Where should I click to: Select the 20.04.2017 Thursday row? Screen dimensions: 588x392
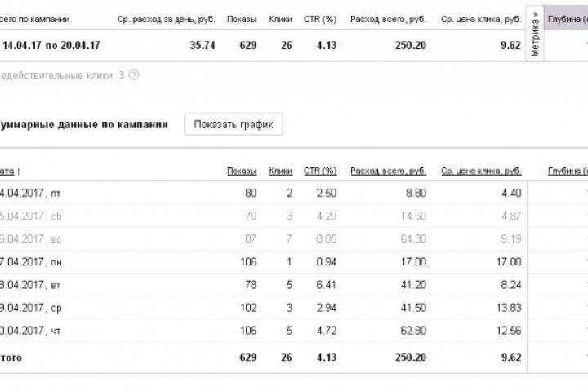[x=31, y=331]
